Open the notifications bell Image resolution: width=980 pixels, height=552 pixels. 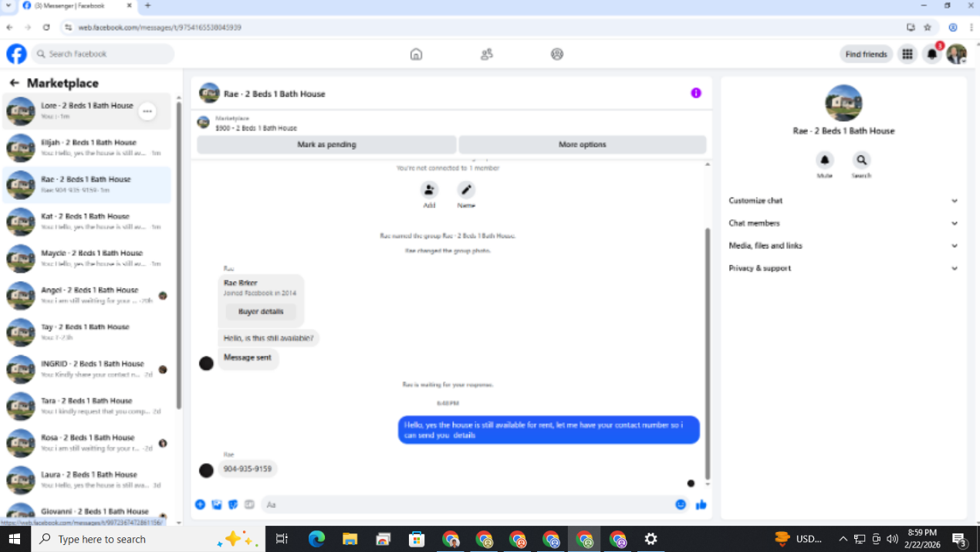point(932,54)
